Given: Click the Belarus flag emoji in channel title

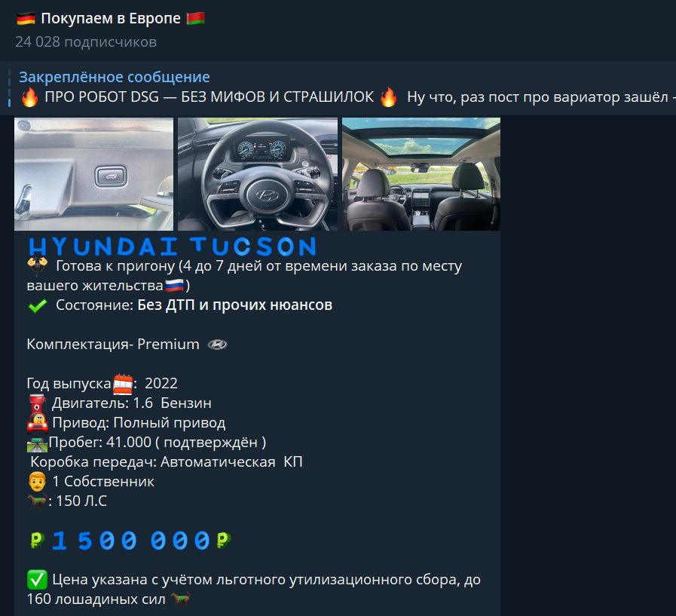Looking at the screenshot, I should pos(195,19).
